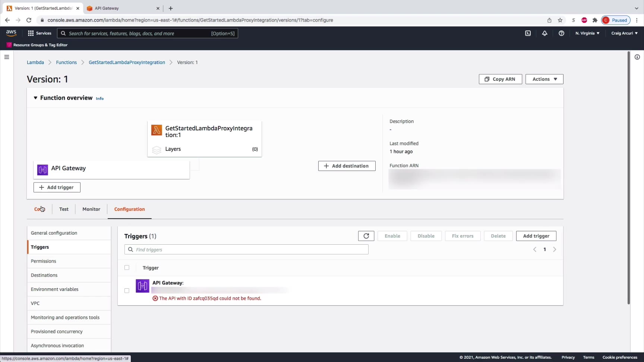
Task: Open the help question mark icon
Action: tap(561, 33)
